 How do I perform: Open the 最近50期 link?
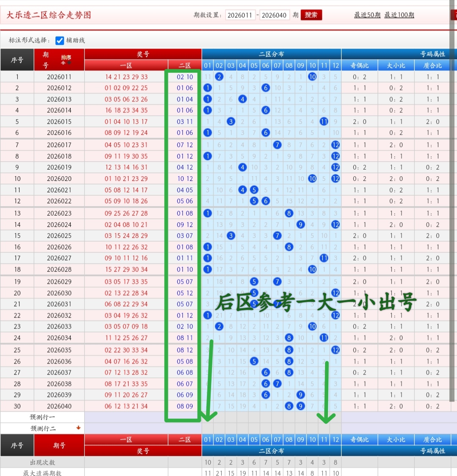coord(367,15)
